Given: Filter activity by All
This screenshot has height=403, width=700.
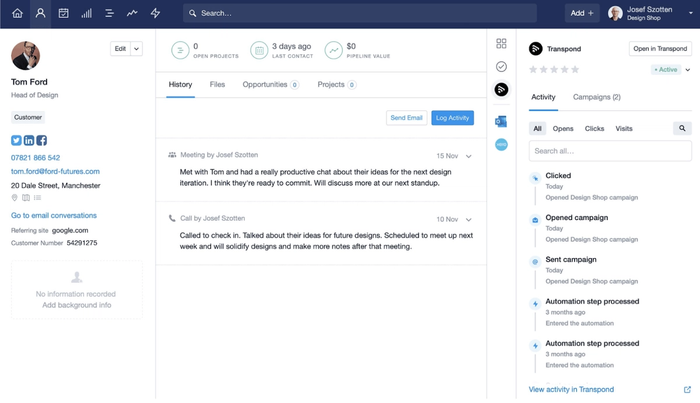Looking at the screenshot, I should [538, 129].
